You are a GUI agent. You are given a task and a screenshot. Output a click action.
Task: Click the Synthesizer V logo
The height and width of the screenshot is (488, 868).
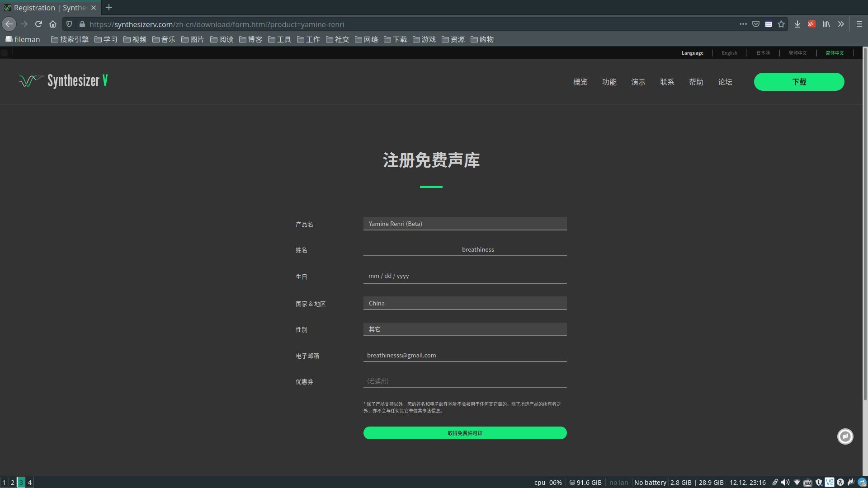coord(63,81)
